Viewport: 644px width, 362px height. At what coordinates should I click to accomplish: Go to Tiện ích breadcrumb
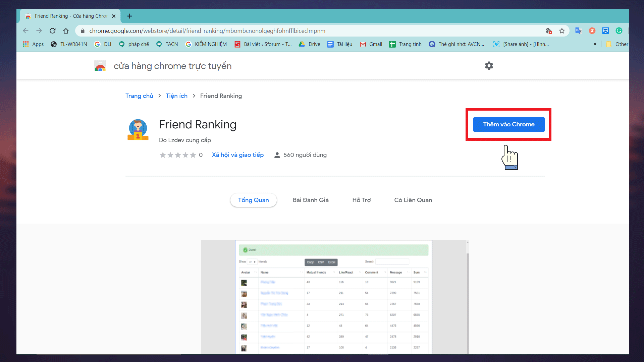pyautogui.click(x=177, y=96)
